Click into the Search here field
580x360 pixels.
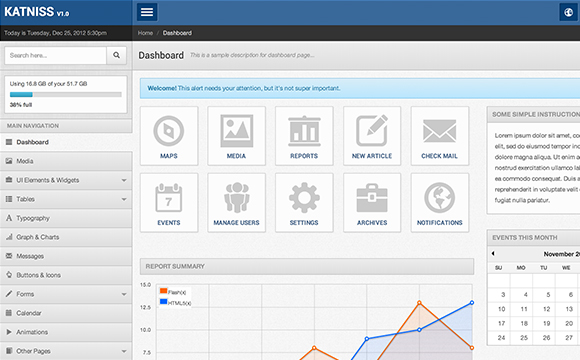click(55, 55)
